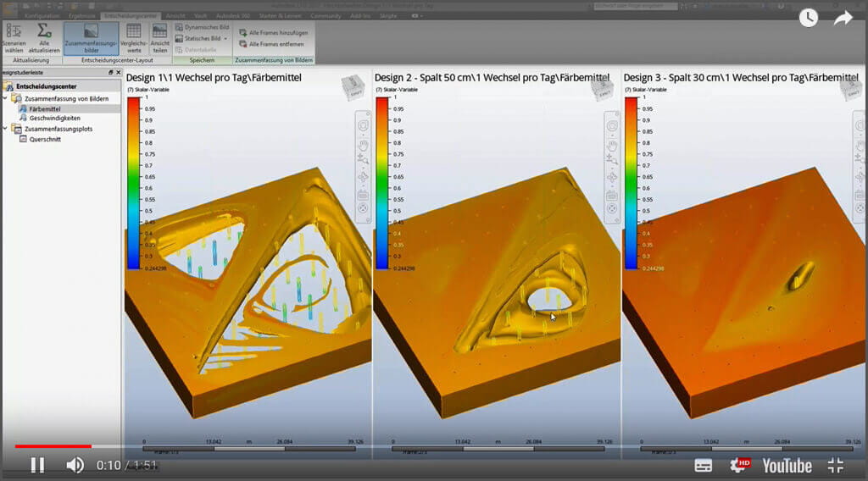Open the Entscheidungscenter ribbon tab
The height and width of the screenshot is (481, 868).
coord(130,16)
